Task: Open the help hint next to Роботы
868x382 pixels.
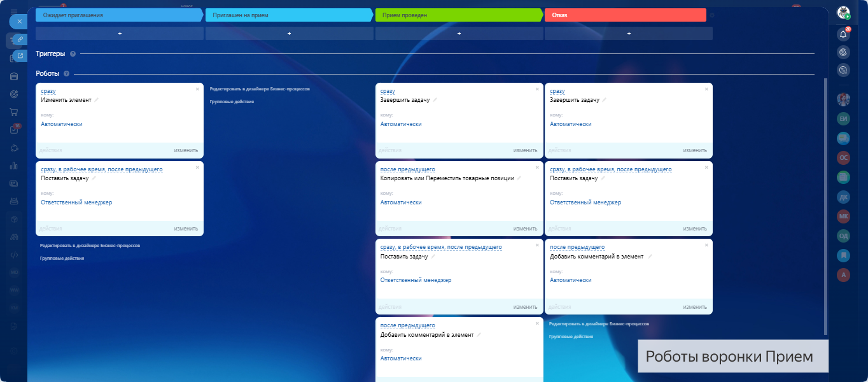Action: click(x=67, y=74)
